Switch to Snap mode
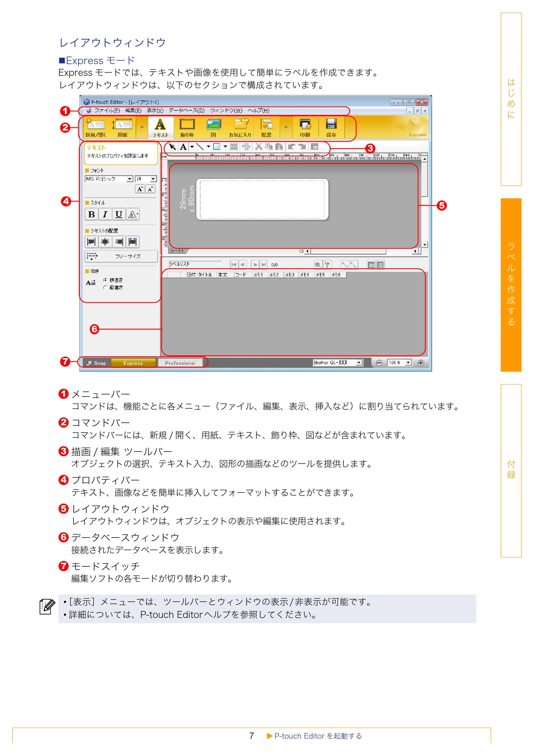534x756 pixels. point(96,363)
